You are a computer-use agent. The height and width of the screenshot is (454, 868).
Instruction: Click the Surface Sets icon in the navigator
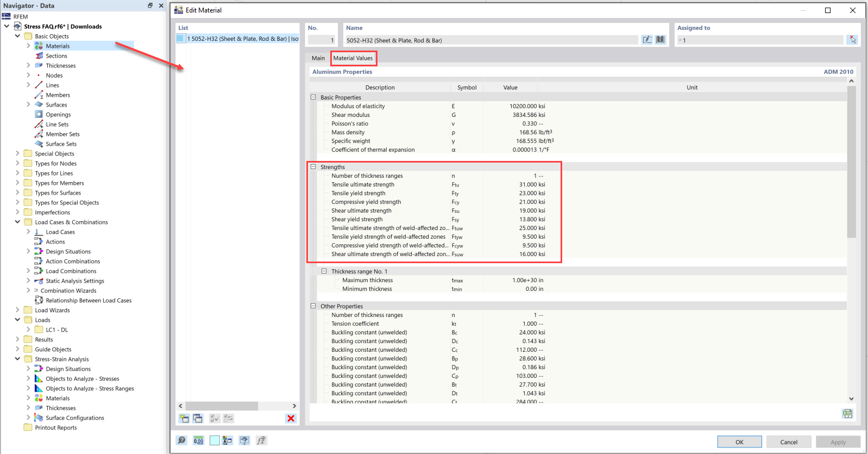(x=39, y=144)
